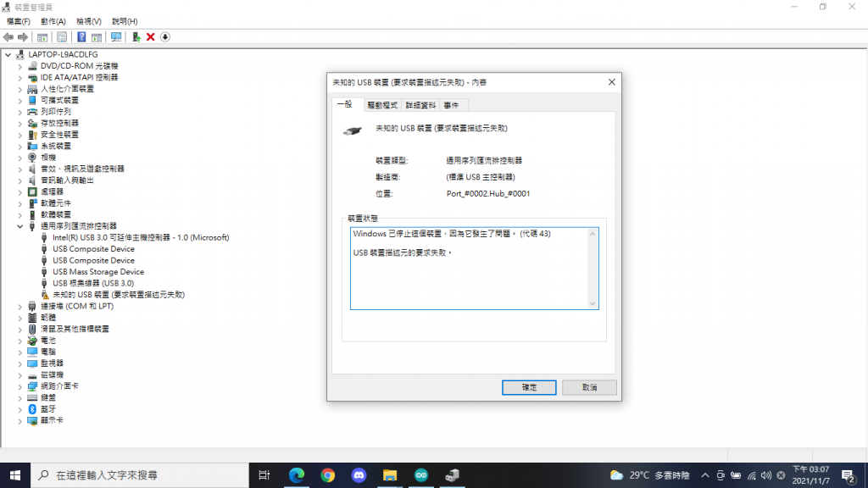This screenshot has width=868, height=488.
Task: Open the Windows Start menu
Action: coord(15,475)
